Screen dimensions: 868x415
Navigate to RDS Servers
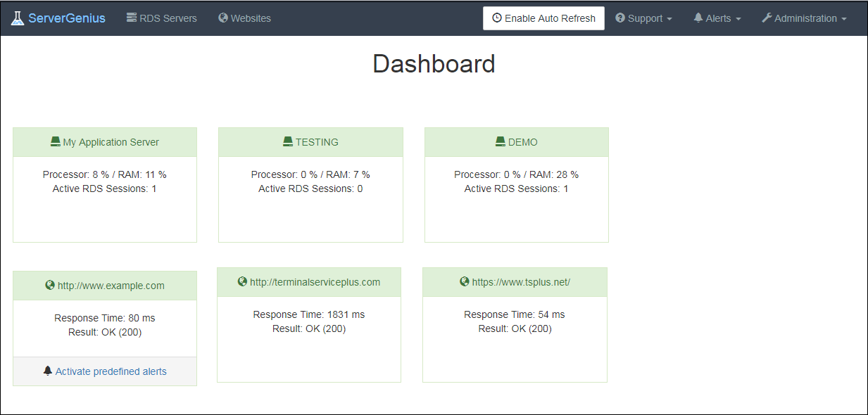pyautogui.click(x=161, y=18)
